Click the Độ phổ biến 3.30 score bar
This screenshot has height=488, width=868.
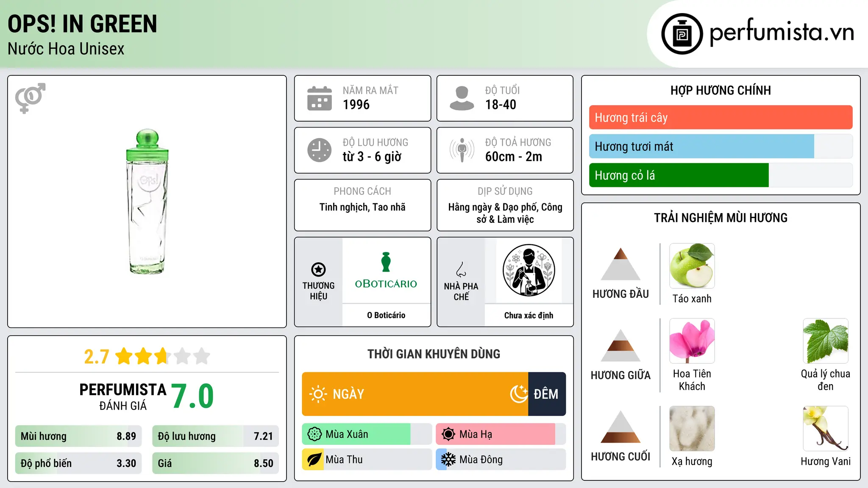click(x=78, y=463)
